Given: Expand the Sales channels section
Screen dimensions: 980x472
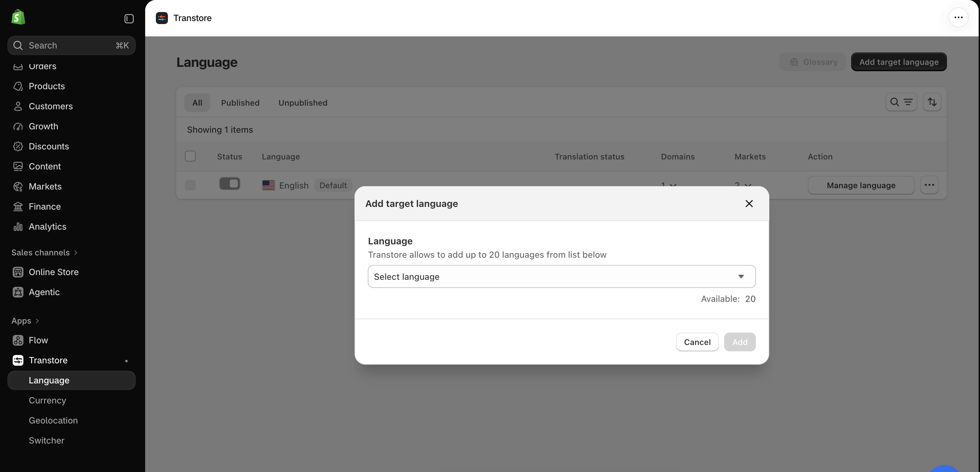Looking at the screenshot, I should click(x=44, y=252).
